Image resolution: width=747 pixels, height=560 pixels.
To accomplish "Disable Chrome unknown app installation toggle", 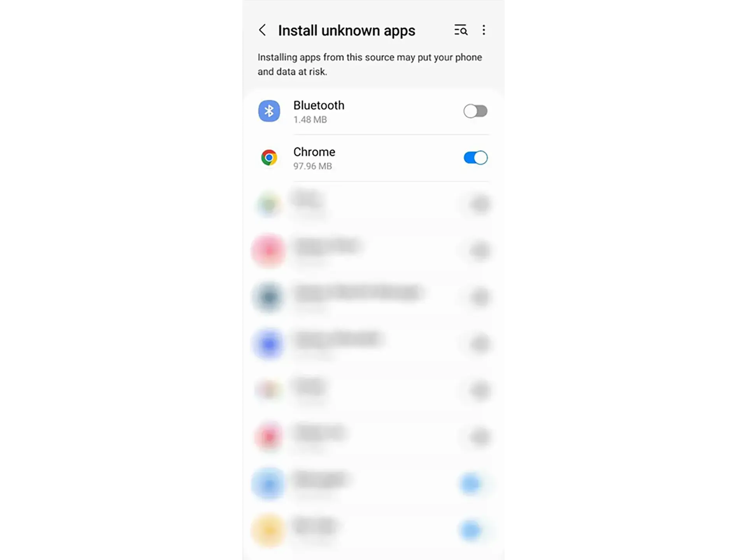I will pos(475,157).
